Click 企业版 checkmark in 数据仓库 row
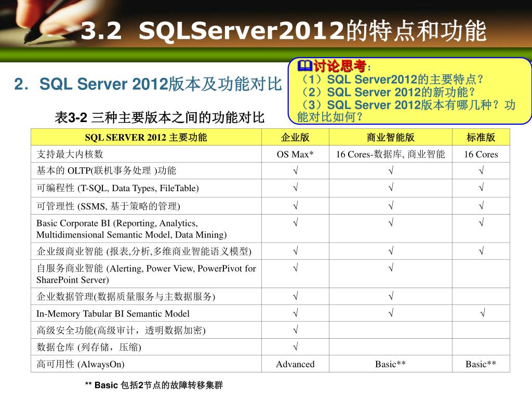The height and width of the screenshot is (399, 532). pos(296,347)
